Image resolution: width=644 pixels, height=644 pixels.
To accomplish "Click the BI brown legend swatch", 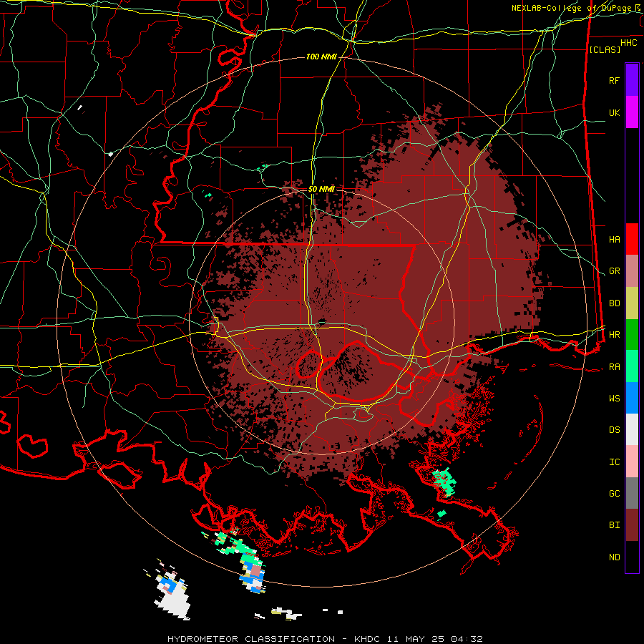I will coord(632,525).
